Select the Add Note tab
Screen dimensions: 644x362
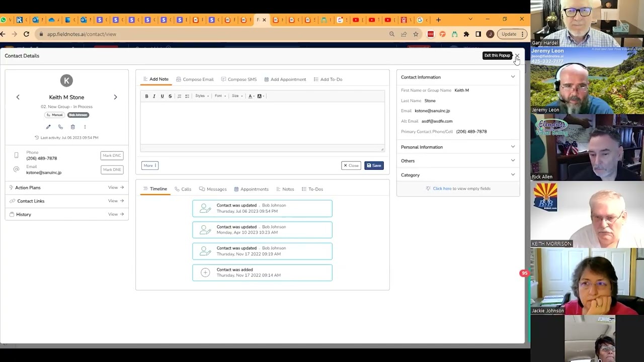coord(155,79)
